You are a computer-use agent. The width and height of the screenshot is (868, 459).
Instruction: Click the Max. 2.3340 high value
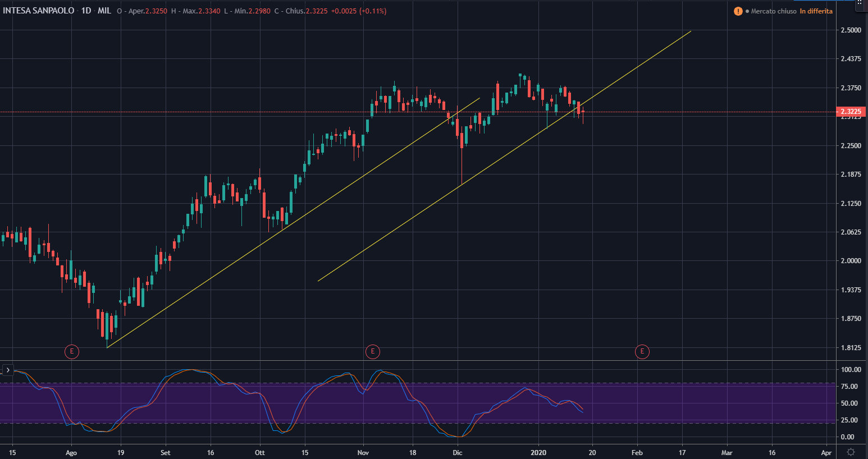(x=200, y=11)
